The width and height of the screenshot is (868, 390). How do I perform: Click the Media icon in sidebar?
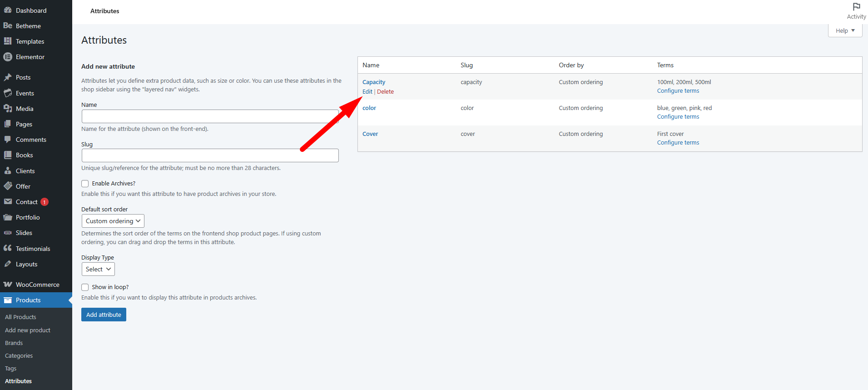[x=8, y=109]
